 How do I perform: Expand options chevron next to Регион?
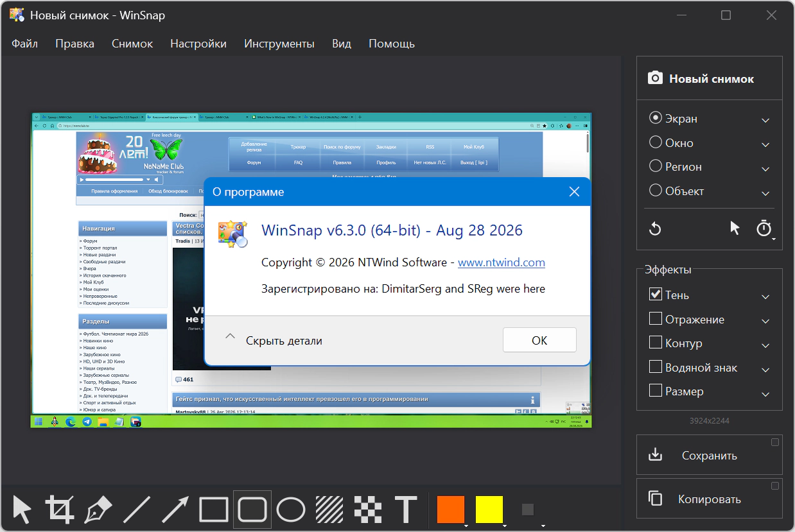(x=765, y=169)
